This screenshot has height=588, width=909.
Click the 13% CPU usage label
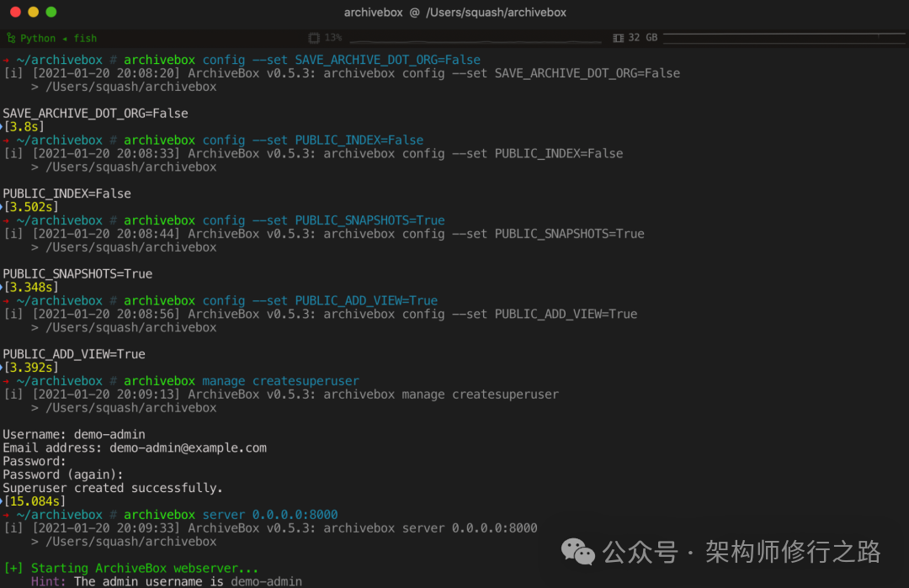[333, 38]
